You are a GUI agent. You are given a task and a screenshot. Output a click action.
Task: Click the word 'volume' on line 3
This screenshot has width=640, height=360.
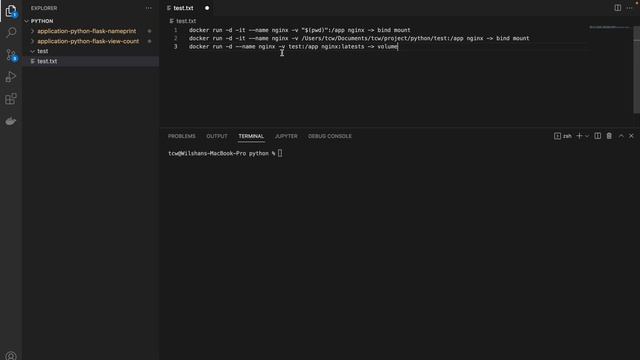(x=387, y=47)
